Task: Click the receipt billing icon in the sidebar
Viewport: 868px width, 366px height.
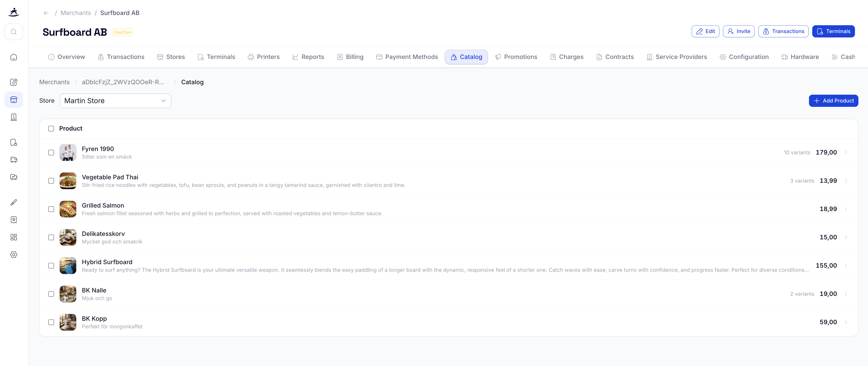Action: point(14,220)
